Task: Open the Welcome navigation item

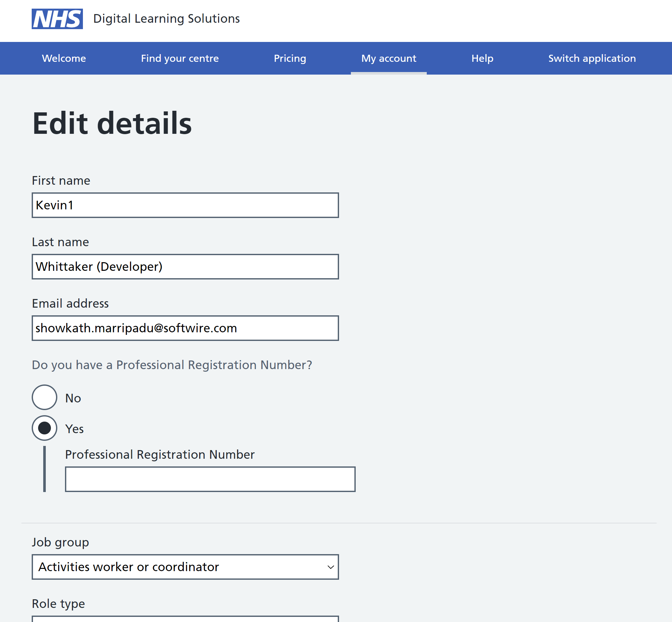Action: coord(64,58)
